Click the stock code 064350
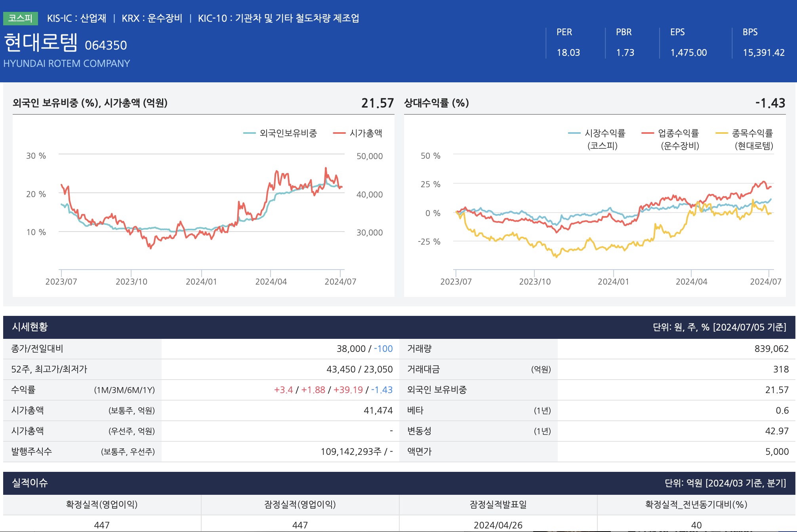Screen dimensions: 797x532 pyautogui.click(x=106, y=46)
